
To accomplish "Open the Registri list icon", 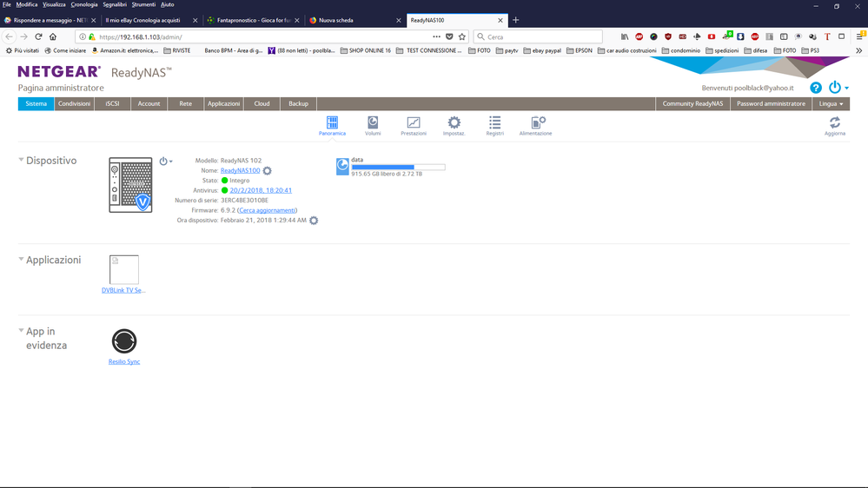I will (495, 126).
